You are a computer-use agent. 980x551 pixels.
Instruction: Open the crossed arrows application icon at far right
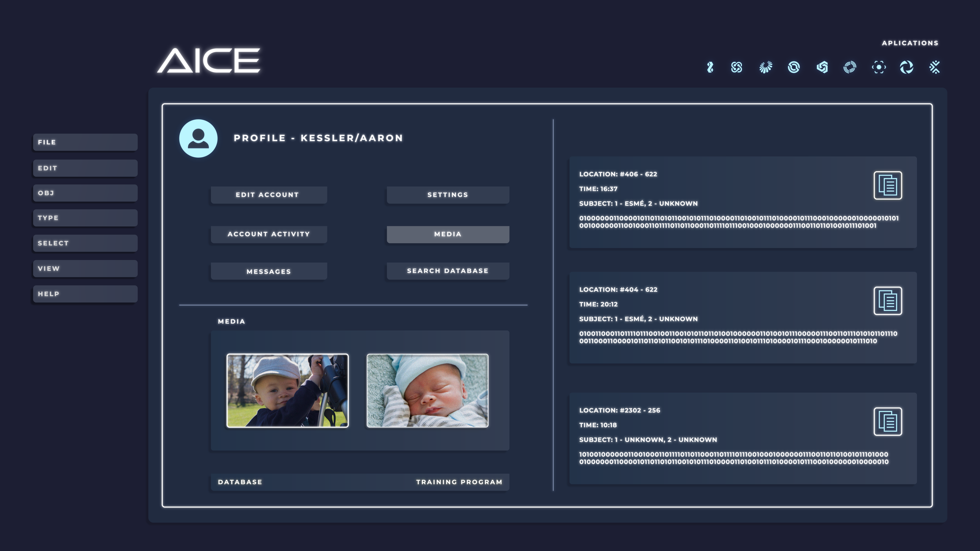(x=935, y=67)
